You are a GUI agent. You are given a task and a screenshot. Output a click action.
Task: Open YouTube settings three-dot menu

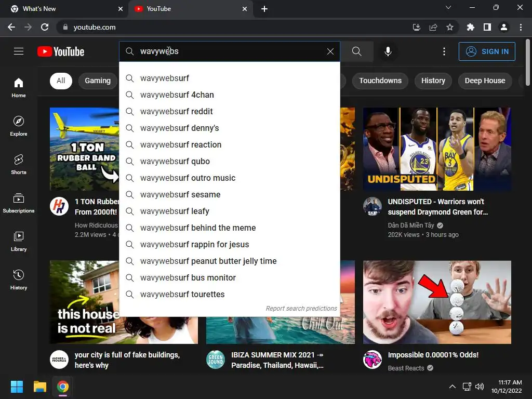(x=444, y=51)
